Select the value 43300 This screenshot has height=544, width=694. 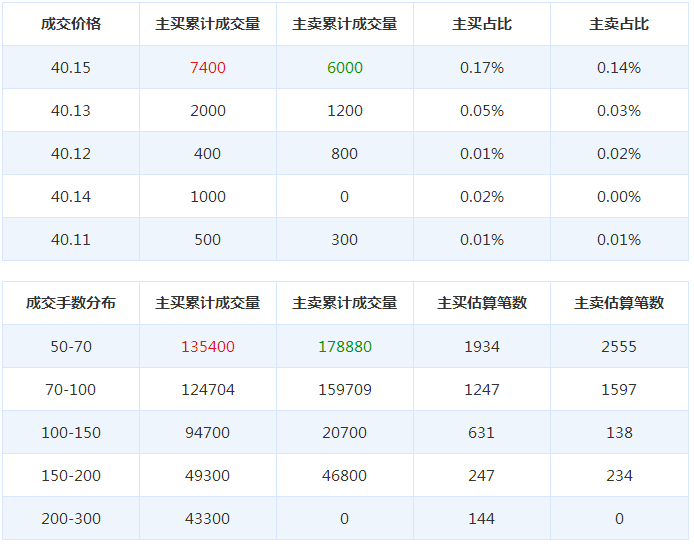tap(208, 518)
